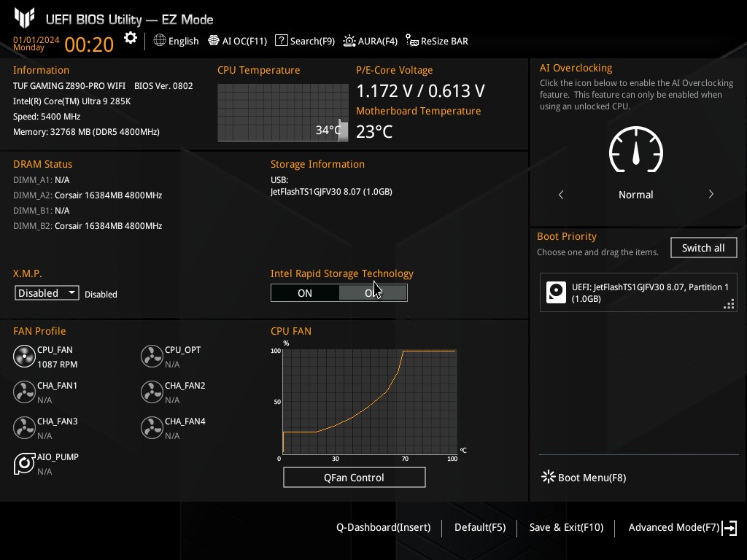The height and width of the screenshot is (560, 747).
Task: Click the CHA_FAN4 fan icon
Action: [152, 428]
